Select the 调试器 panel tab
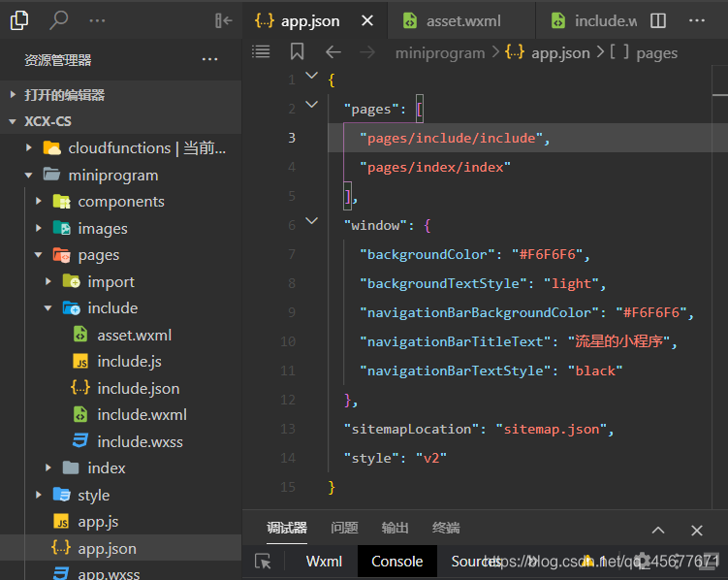Image resolution: width=728 pixels, height=580 pixels. 287,528
